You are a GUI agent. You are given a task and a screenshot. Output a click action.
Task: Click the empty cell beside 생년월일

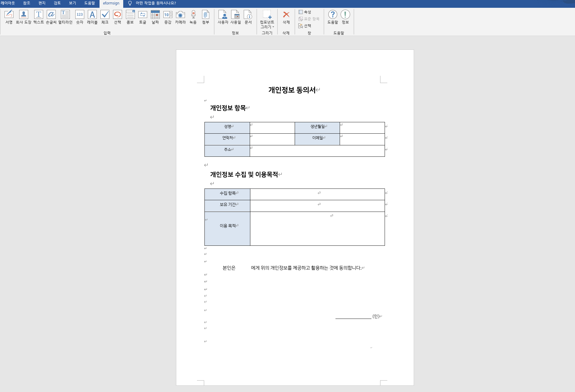pos(362,128)
